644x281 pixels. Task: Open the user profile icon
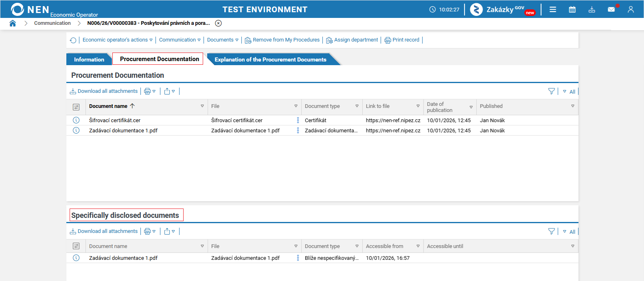tap(631, 9)
